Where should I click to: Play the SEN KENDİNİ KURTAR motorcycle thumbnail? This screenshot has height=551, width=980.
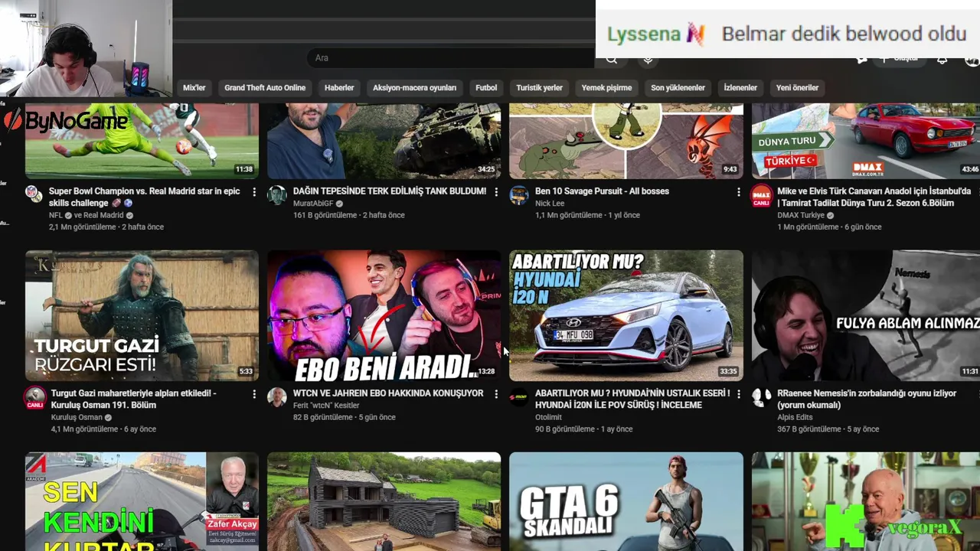pyautogui.click(x=142, y=501)
